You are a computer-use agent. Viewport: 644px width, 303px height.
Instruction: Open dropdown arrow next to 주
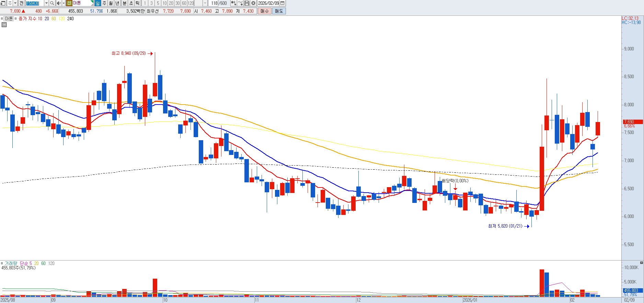15,3
